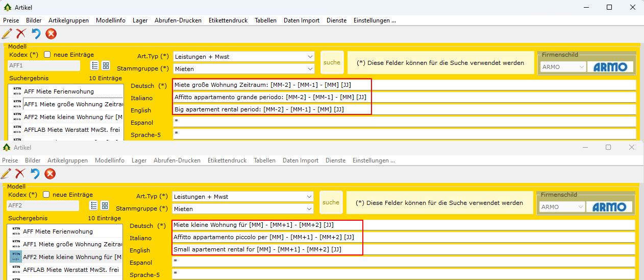Click the blue undo arrow in the lower window
The image size is (644, 280).
tap(35, 174)
